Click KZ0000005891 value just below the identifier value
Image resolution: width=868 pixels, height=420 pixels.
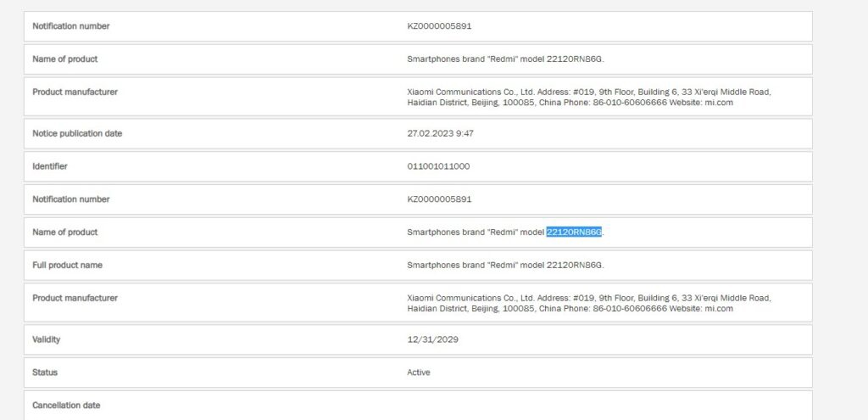[x=439, y=199]
